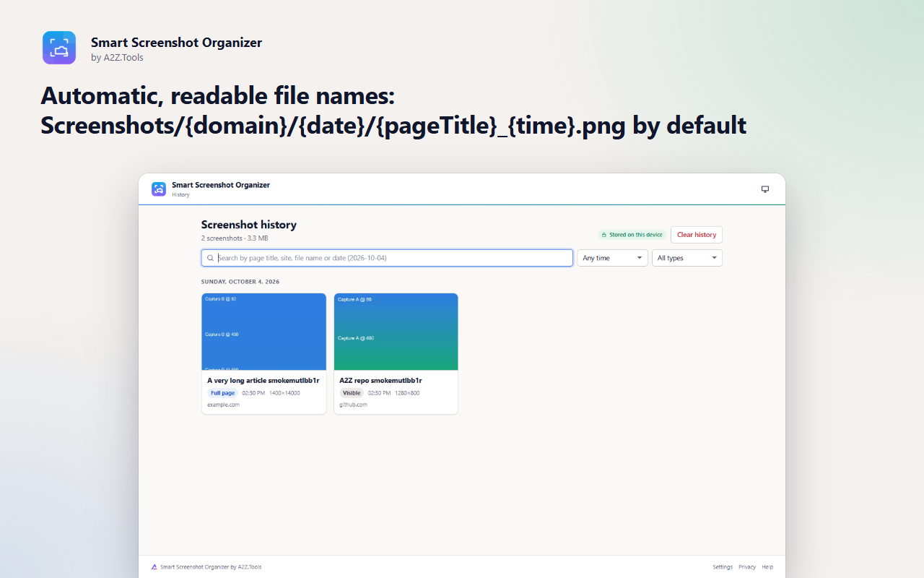Viewport: 924px width, 578px height.
Task: Click the 1400×14000 dimensions text
Action: tap(284, 393)
